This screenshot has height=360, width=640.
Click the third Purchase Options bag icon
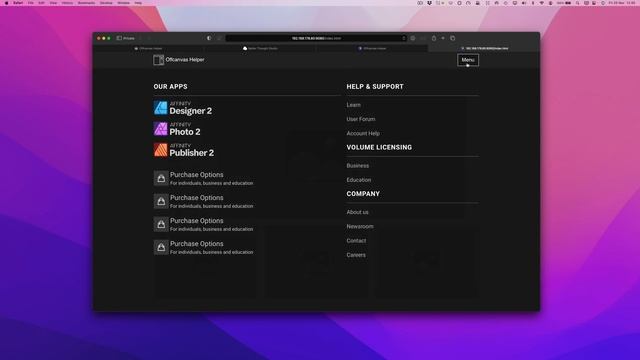[161, 224]
